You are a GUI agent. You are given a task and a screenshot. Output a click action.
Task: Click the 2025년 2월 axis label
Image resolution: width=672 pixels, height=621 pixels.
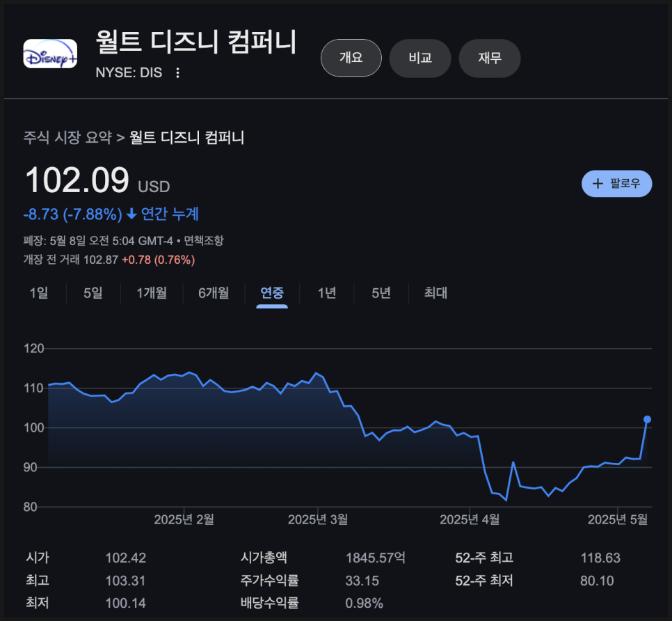[184, 520]
